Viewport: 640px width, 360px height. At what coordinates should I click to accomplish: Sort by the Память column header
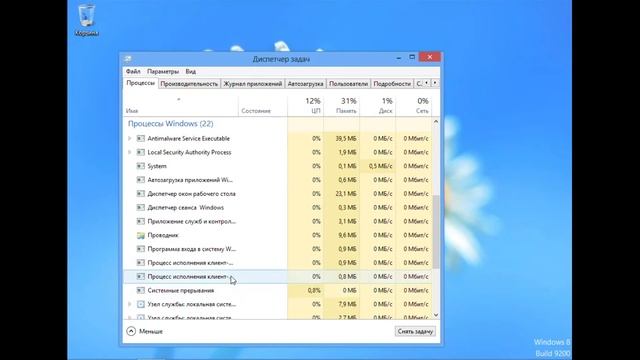pos(341,106)
